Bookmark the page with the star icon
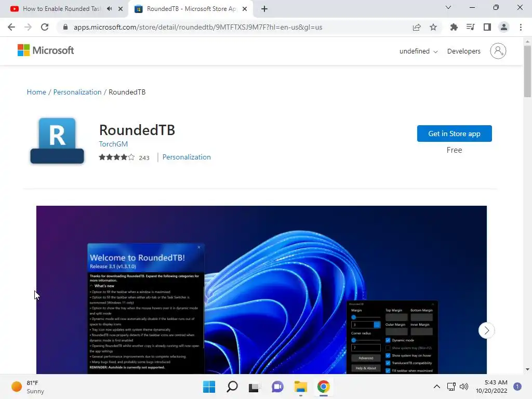This screenshot has height=399, width=532. click(x=433, y=27)
